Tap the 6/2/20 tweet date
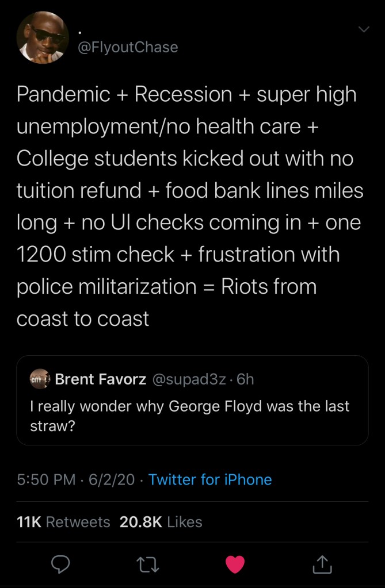 tap(112, 479)
